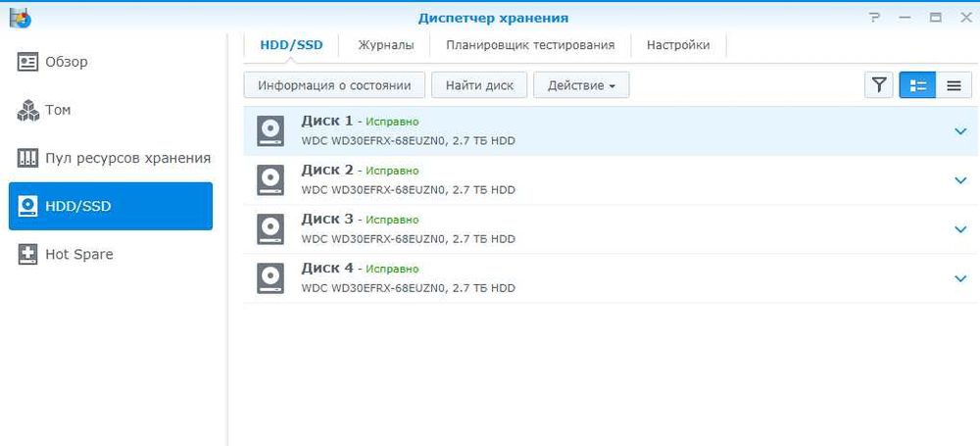Click Исправно status of Диск 2
This screenshot has height=446, width=980.
392,171
